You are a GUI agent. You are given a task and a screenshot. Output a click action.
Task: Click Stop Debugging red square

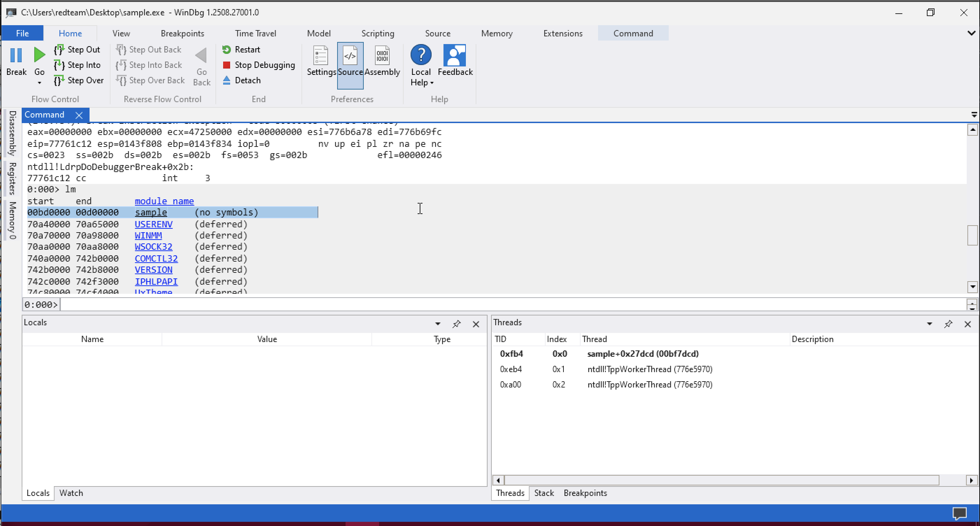[226, 65]
